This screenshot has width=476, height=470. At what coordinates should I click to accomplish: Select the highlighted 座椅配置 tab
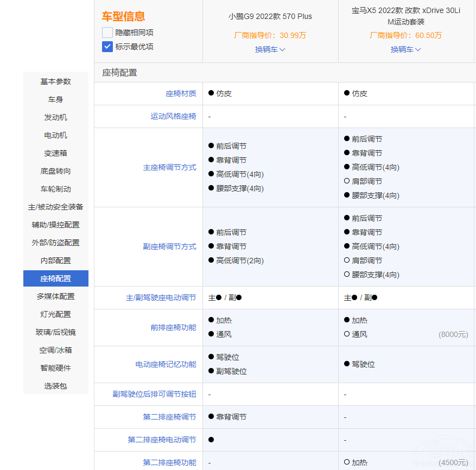click(x=55, y=278)
